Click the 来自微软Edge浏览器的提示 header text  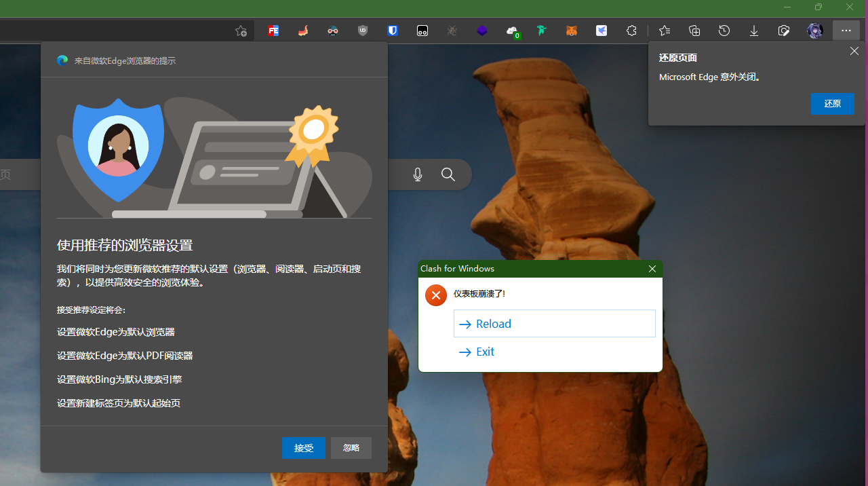[x=125, y=60]
